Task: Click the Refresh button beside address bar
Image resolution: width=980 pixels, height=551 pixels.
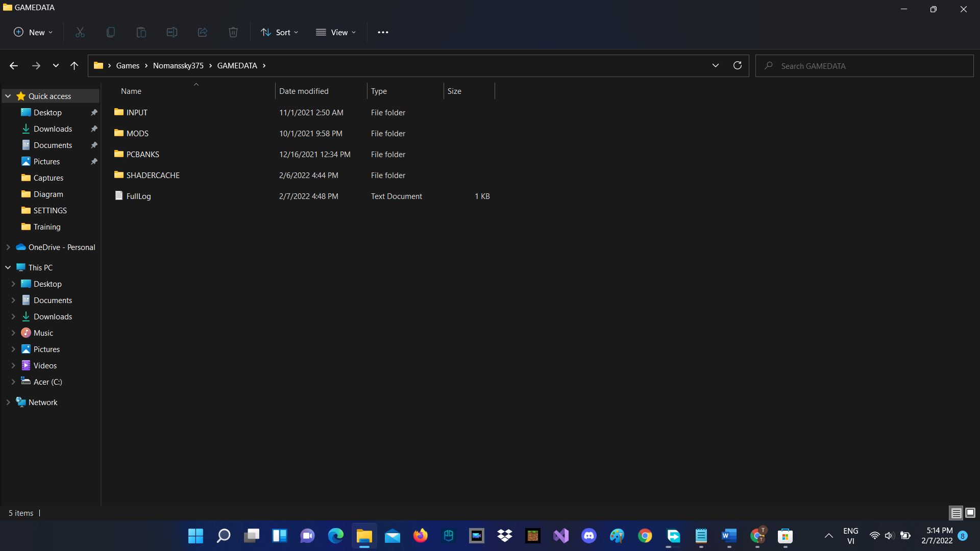Action: coord(737,65)
